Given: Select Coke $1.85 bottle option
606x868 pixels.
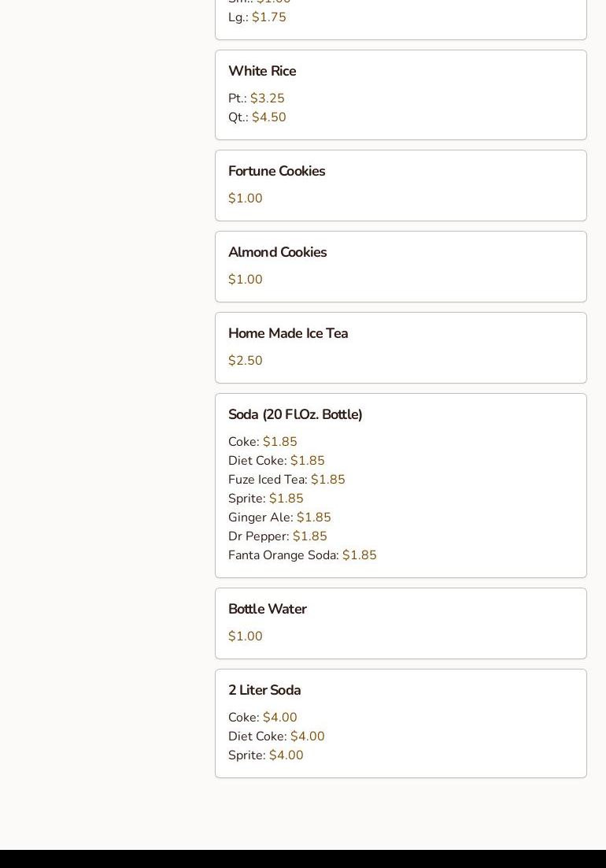Looking at the screenshot, I should click(263, 442).
